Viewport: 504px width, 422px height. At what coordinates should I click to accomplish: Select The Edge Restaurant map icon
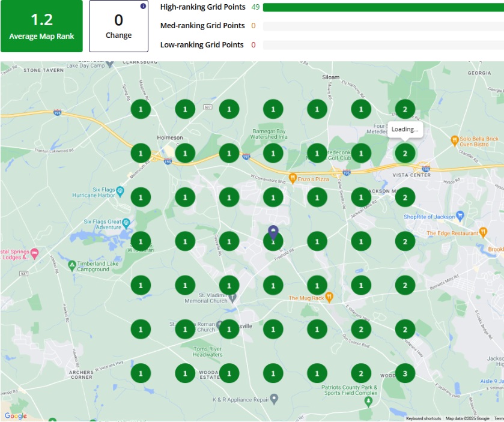pos(483,232)
